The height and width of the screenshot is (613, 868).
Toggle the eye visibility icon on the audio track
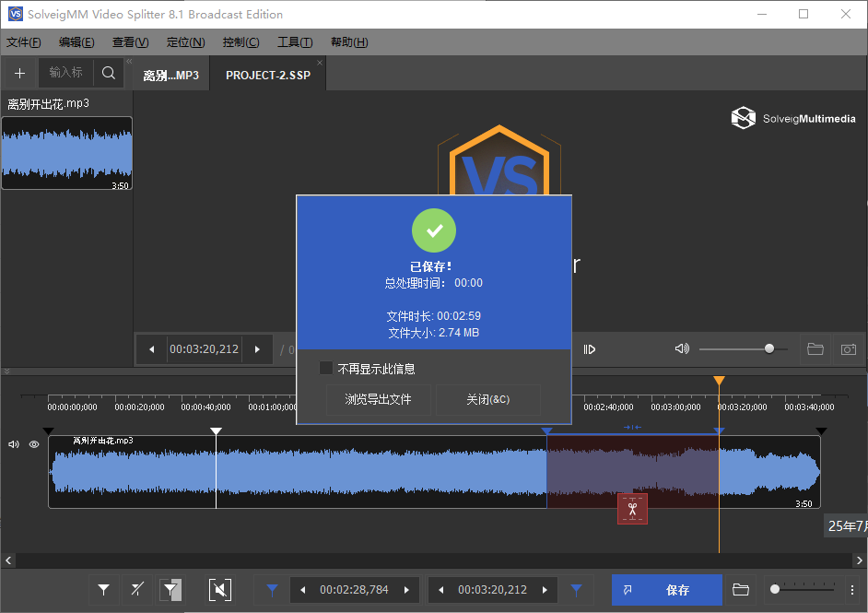[x=33, y=444]
